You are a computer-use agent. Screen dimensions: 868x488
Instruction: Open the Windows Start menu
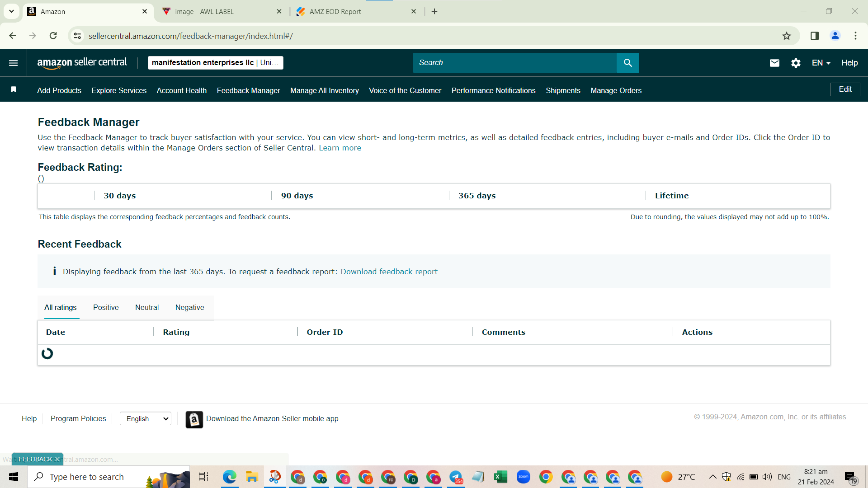pyautogui.click(x=14, y=477)
